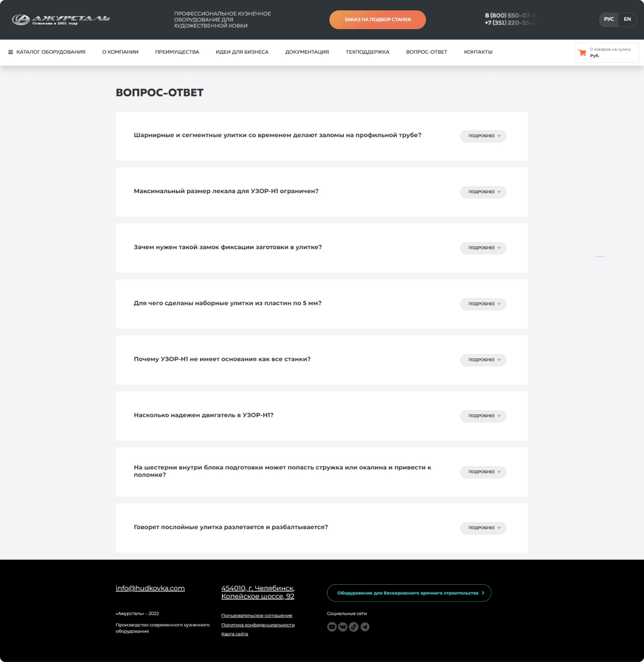644x662 pixels.
Task: Click the TikTok icon in footer
Action: point(354,627)
